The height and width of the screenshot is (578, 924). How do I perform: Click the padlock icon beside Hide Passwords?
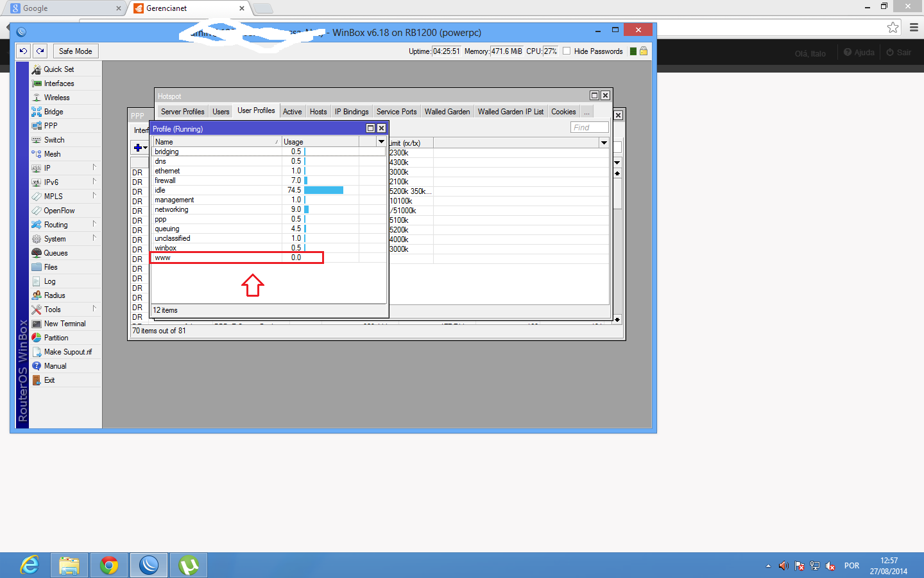[644, 51]
